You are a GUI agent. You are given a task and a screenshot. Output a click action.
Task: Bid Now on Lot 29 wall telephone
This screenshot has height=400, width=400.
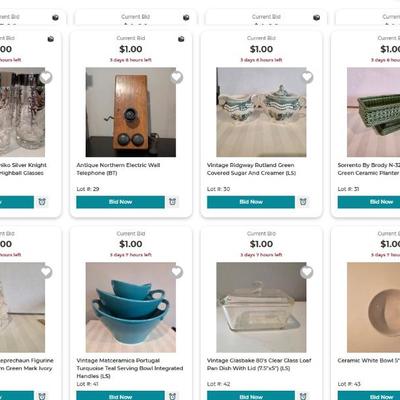click(120, 202)
